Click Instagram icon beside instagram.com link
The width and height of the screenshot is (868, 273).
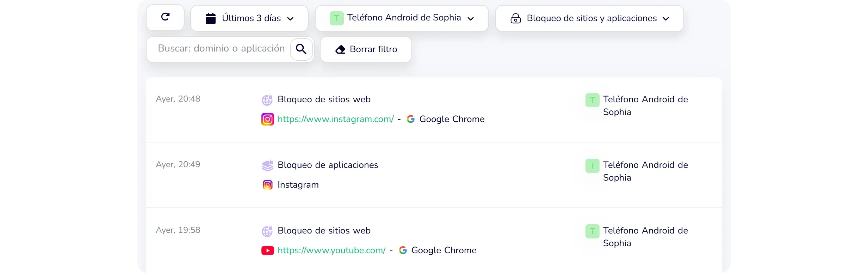pos(268,119)
